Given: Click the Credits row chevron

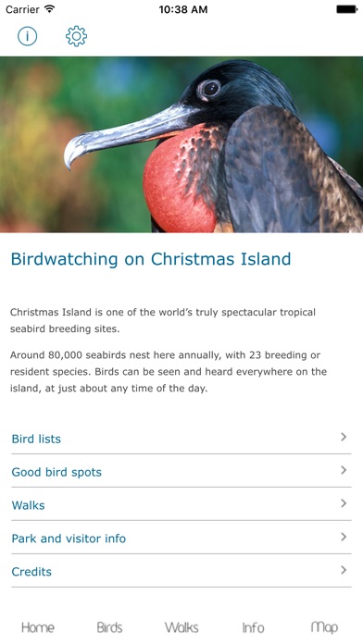Looking at the screenshot, I should (x=344, y=570).
